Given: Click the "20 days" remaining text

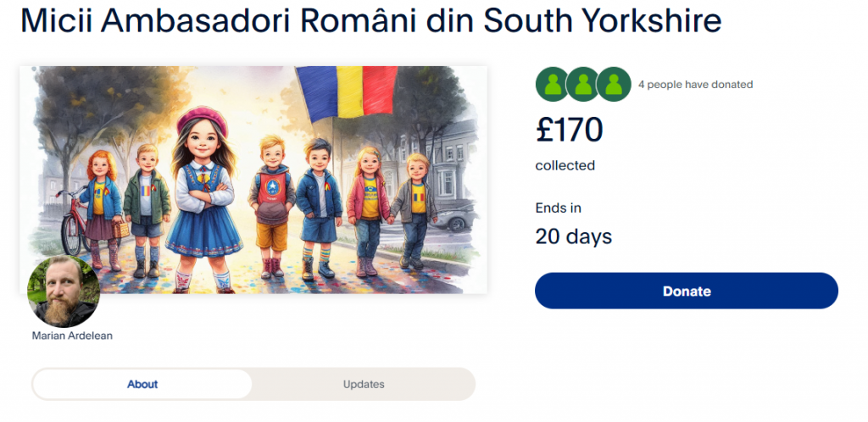Looking at the screenshot, I should [573, 236].
